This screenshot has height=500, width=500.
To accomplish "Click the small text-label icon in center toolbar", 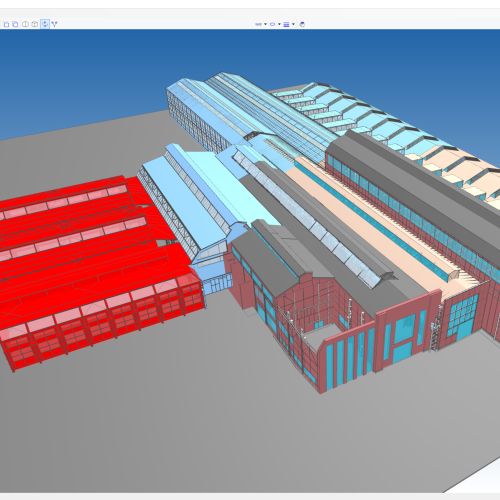I will [258, 24].
